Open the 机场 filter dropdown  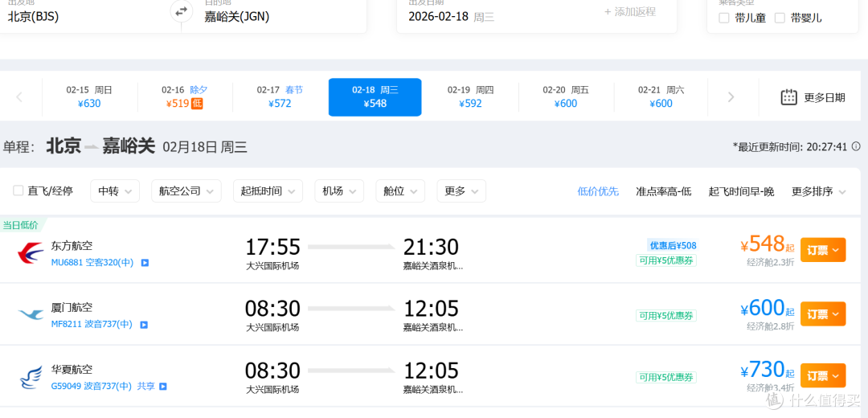339,191
